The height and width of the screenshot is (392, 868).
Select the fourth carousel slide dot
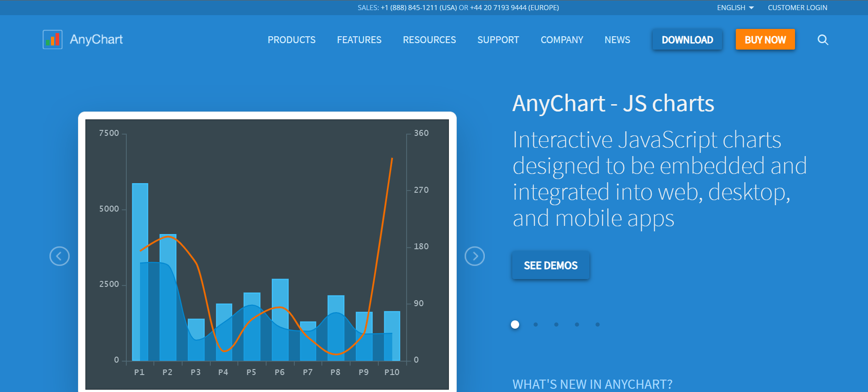[577, 325]
